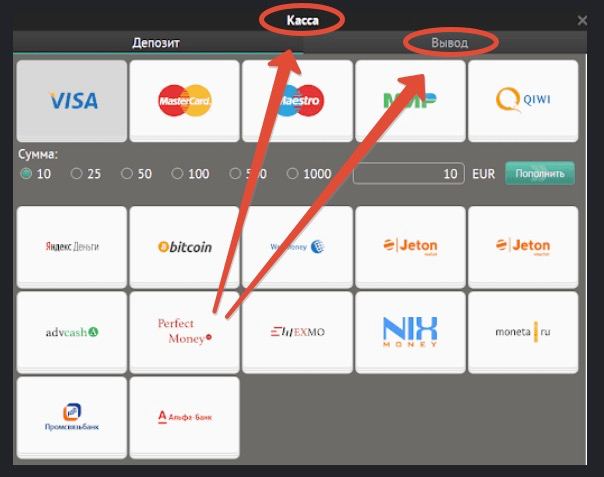This screenshot has height=477, width=604.
Task: Select the 25 amount radio button
Action: 77,174
